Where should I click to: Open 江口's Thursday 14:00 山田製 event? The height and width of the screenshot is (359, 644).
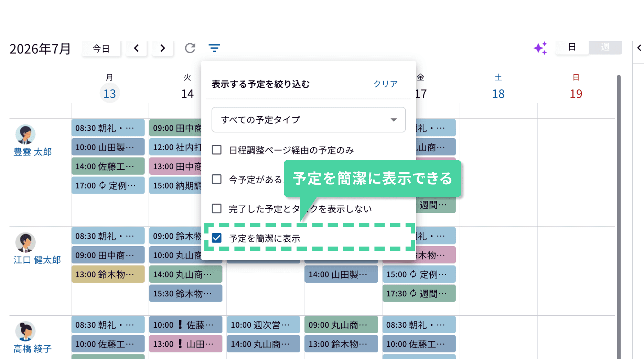pyautogui.click(x=341, y=274)
